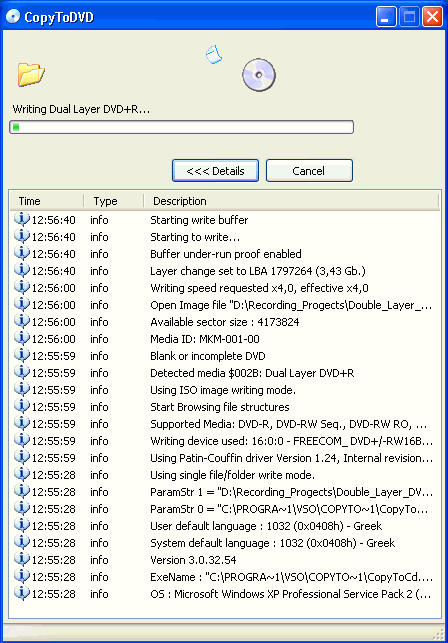Select 'System default language : 1032' text
Screen dimensions: 448x643
(x=272, y=544)
